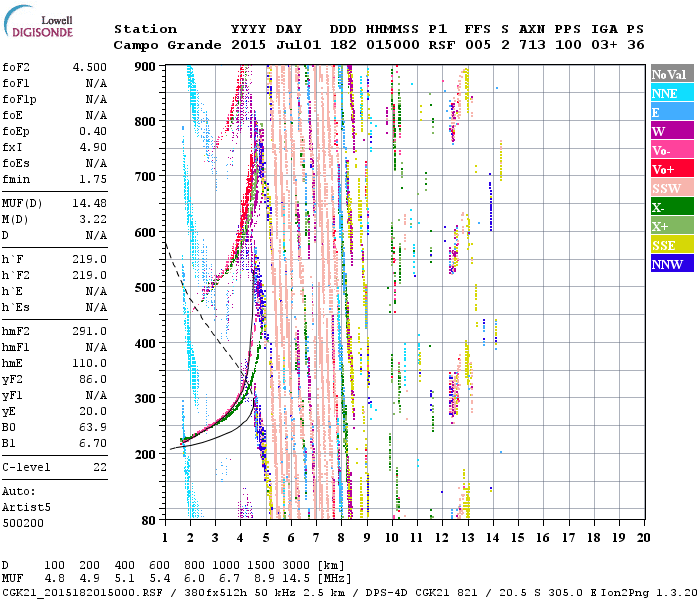Select the X+ light green swatch
The width and height of the screenshot is (700, 600).
point(672,225)
